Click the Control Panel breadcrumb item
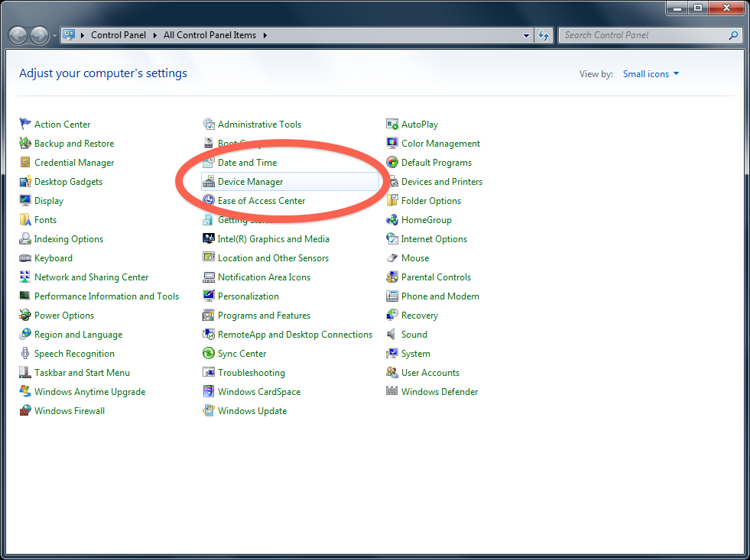The image size is (750, 560). click(x=119, y=34)
